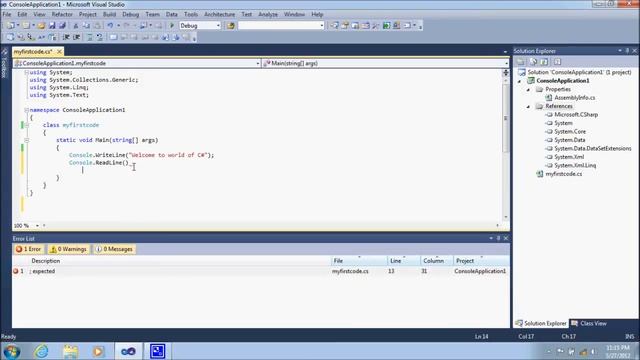
Task: Select AssemblyInfo.cs in Solution Explorer
Action: (574, 98)
